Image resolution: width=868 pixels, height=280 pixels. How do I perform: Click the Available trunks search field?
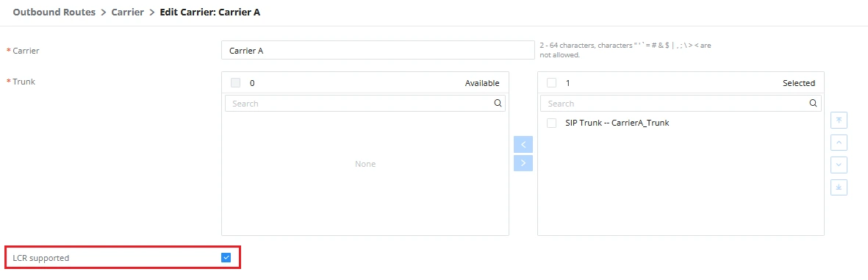pos(365,103)
